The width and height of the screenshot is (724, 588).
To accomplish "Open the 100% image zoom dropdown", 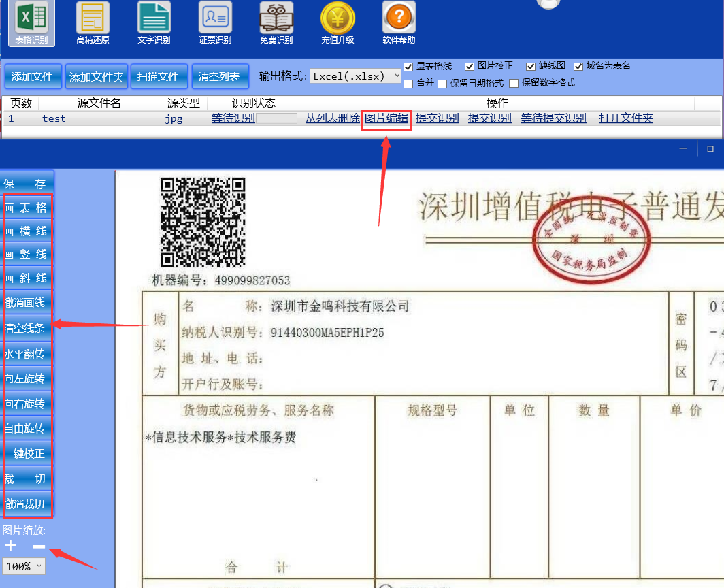I will pos(24,566).
